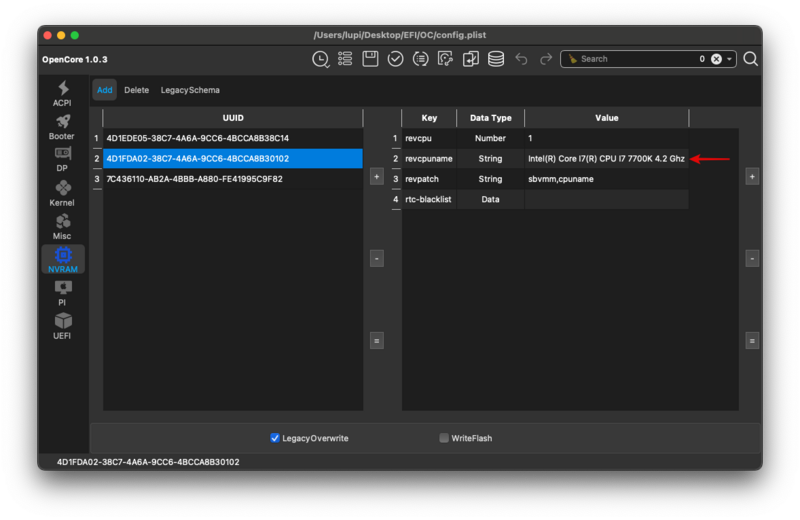Image resolution: width=800 pixels, height=520 pixels.
Task: Click the value 1 for revcpu
Action: point(607,138)
